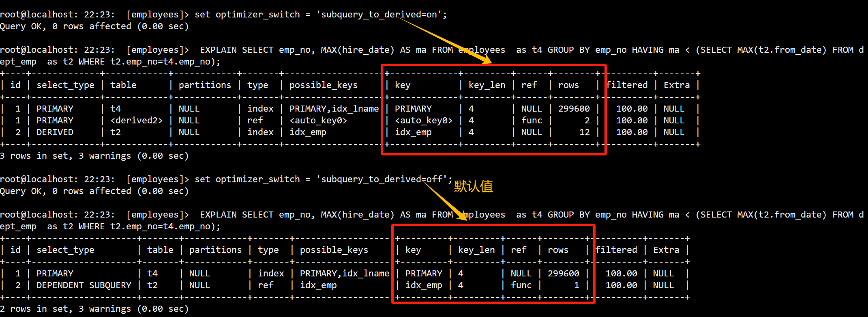Click type 'ref' in the DEPENDENT SUBQUERY row
The height and width of the screenshot is (317, 868).
(266, 285)
